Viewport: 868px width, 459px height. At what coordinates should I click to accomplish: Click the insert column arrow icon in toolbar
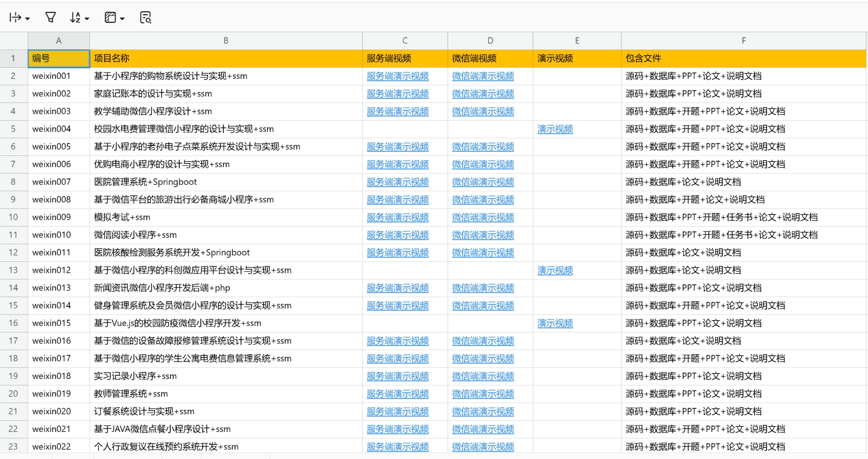[x=15, y=18]
